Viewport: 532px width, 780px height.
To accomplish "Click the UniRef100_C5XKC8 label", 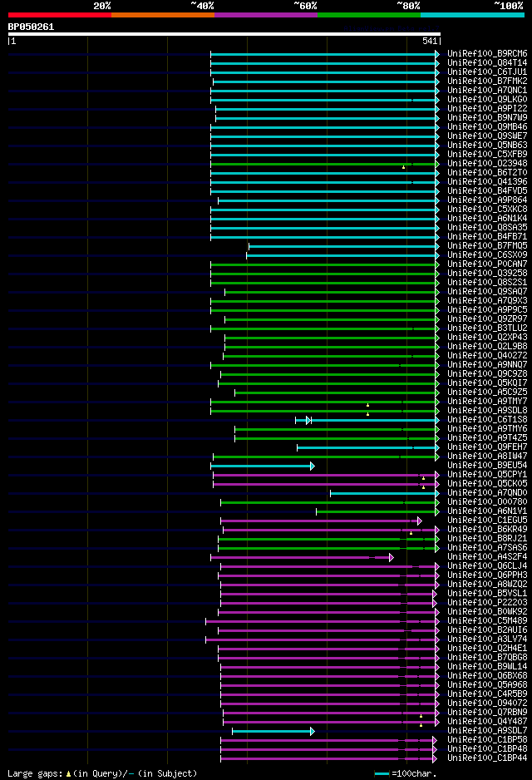I will pos(487,209).
